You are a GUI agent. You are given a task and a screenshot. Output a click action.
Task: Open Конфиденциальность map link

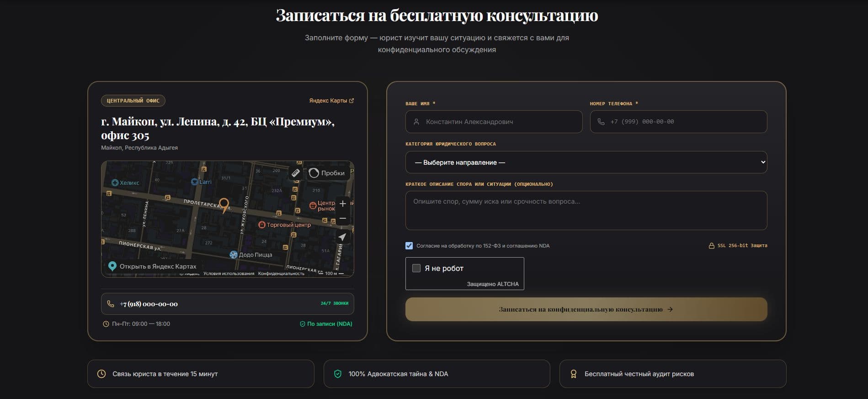tap(281, 274)
